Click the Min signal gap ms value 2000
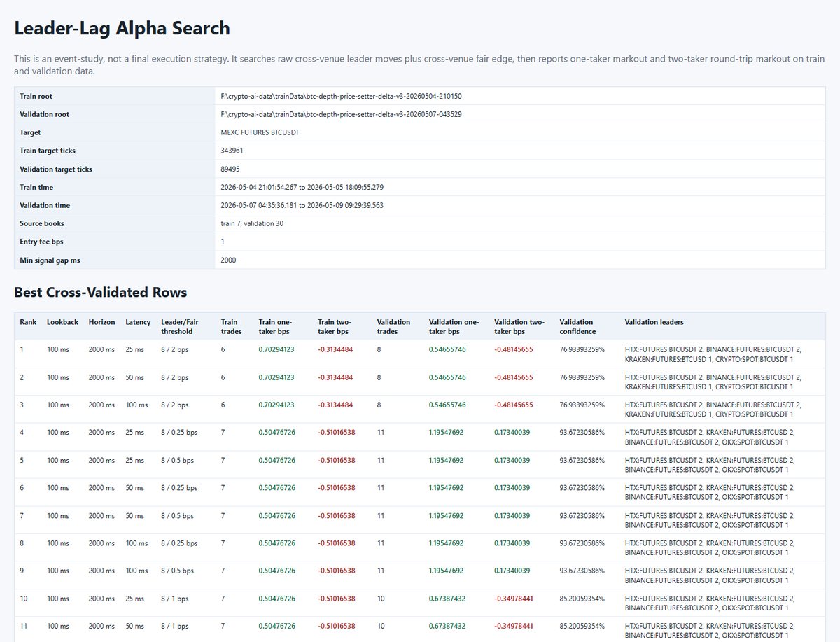 [x=228, y=260]
